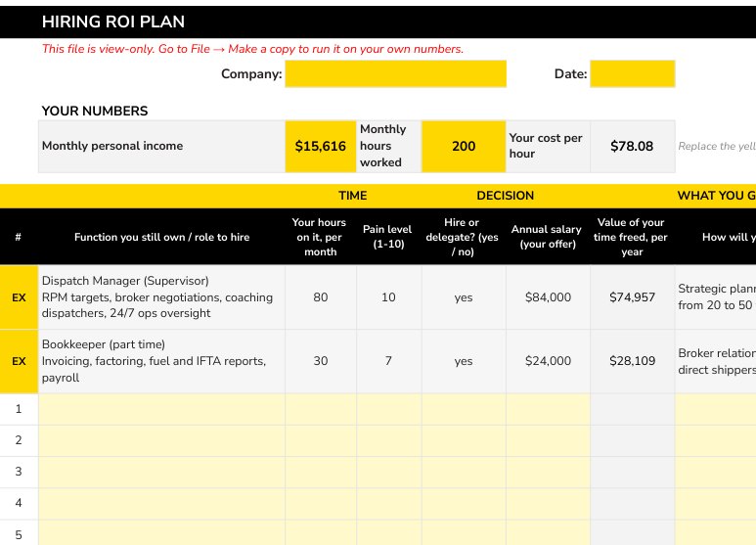Image resolution: width=756 pixels, height=545 pixels.
Task: Select the 200 monthly hours worked cell
Action: (464, 146)
